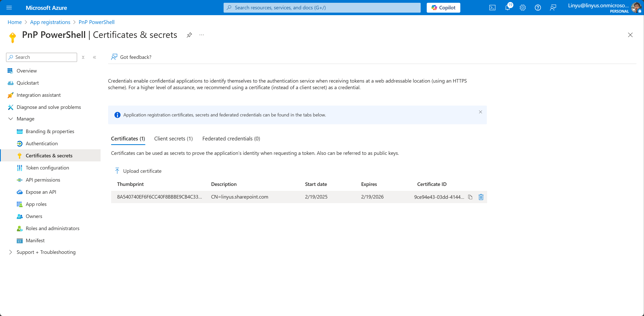Open Copilot from the top bar
Viewport: 644px width, 316px height.
[x=443, y=8]
